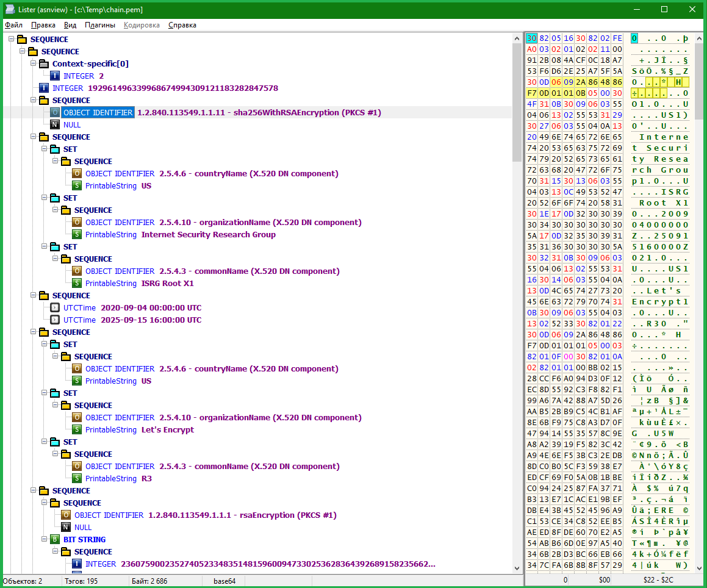Open the Файл menu
Screen dimensions: 707x588
pos(13,25)
